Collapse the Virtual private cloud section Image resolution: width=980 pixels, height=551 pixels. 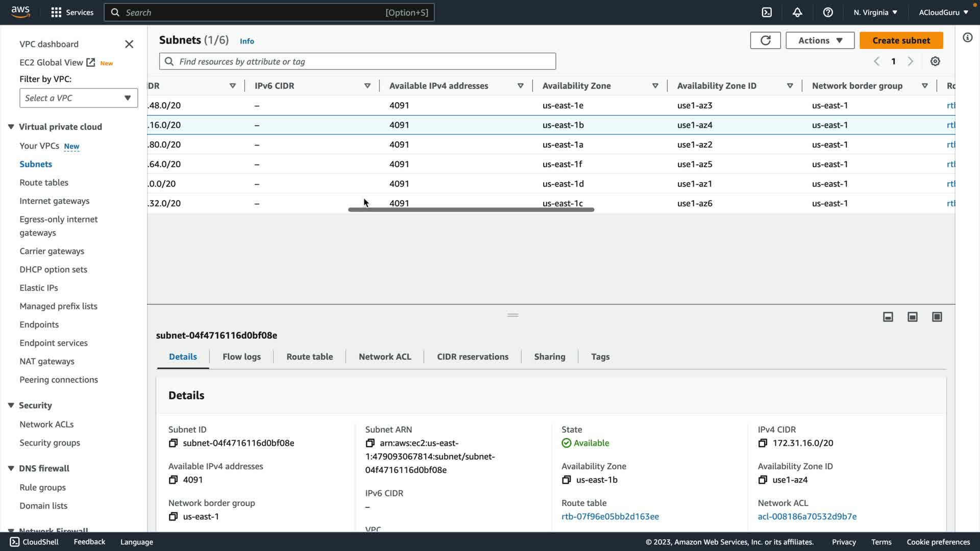tap(11, 127)
